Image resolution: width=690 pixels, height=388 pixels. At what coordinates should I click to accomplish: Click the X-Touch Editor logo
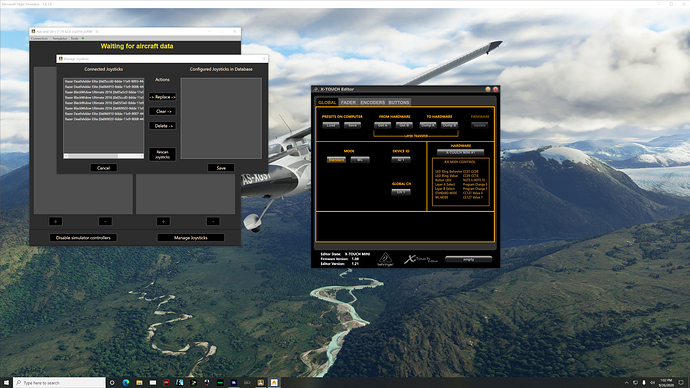pos(420,259)
